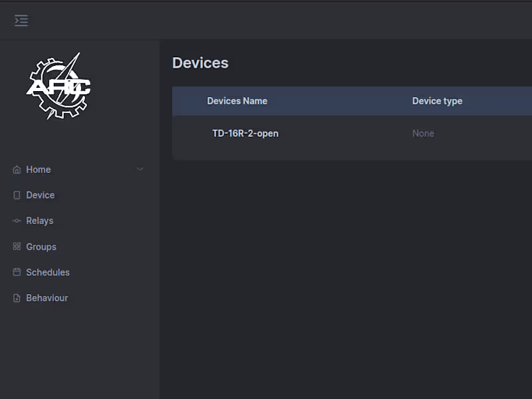Go to the Device menu label
Screen dimensions: 532x399
(41, 196)
